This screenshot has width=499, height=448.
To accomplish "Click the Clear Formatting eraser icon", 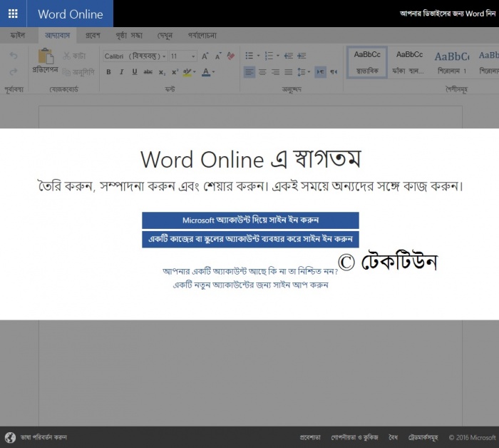I will [231, 56].
